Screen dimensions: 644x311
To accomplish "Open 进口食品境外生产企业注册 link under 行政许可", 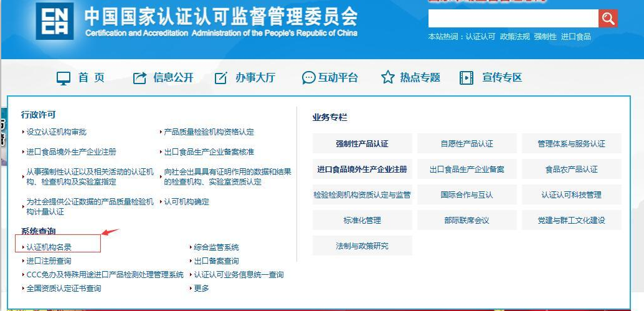I will [x=72, y=151].
